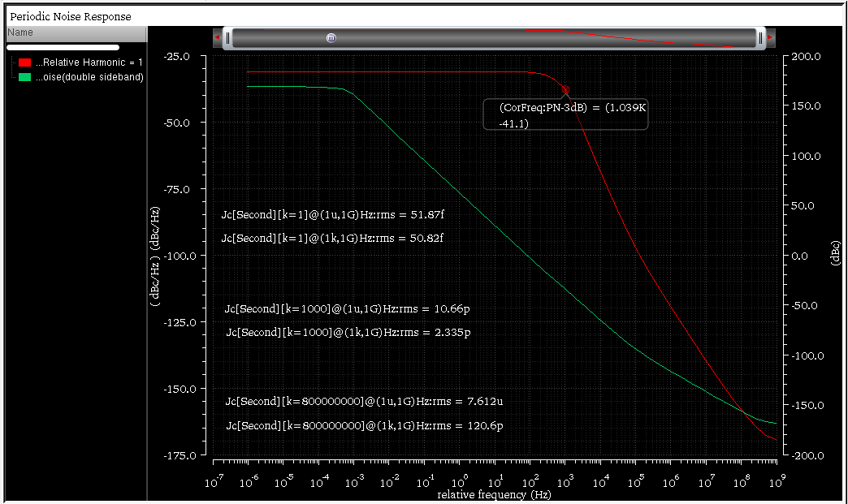The height and width of the screenshot is (504, 848).
Task: Click the green double sideband noise swatch
Action: (x=24, y=77)
